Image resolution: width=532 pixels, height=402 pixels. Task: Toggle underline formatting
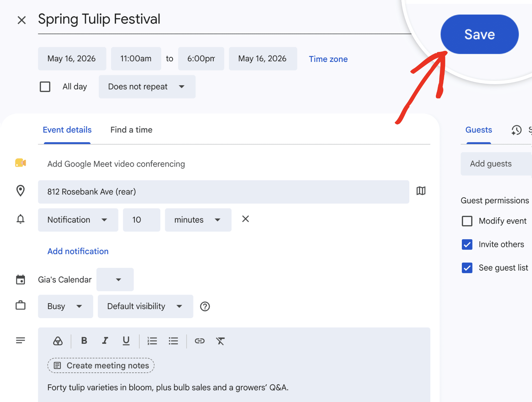pyautogui.click(x=126, y=341)
